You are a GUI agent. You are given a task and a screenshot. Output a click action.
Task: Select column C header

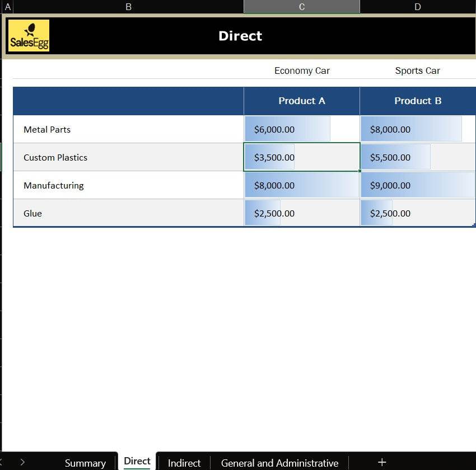302,7
